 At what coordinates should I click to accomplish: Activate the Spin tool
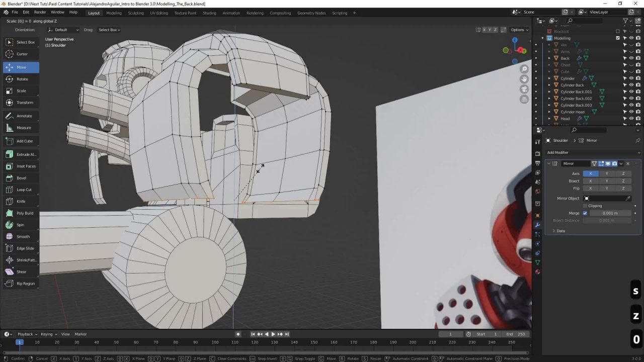coord(21,225)
